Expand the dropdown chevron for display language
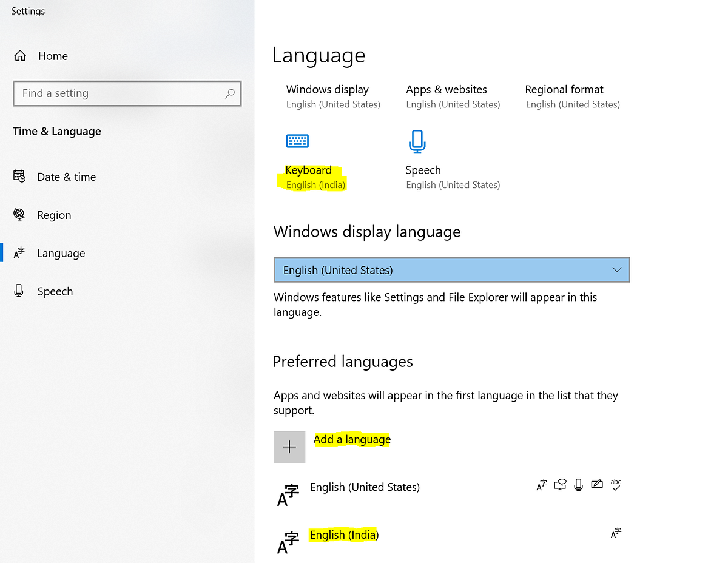 point(617,270)
